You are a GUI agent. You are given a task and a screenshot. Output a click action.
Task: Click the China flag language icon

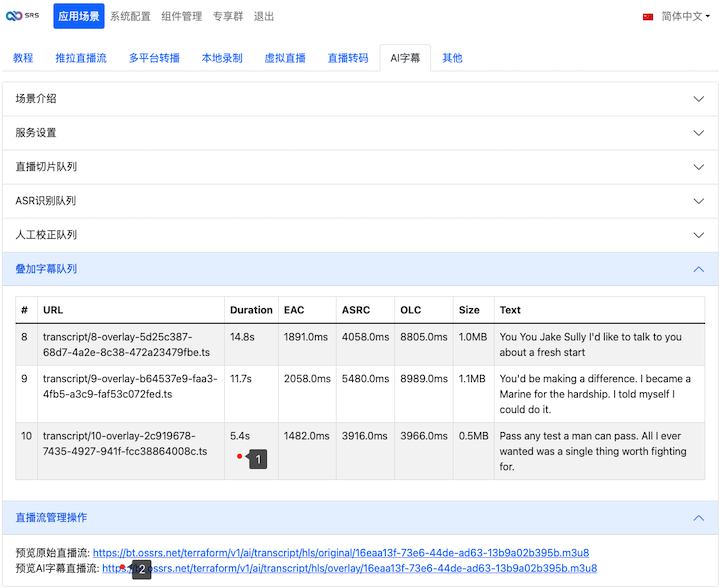coord(648,17)
